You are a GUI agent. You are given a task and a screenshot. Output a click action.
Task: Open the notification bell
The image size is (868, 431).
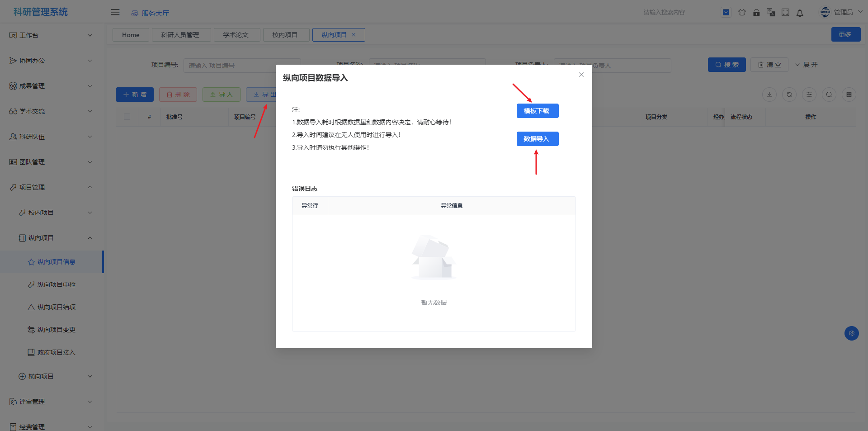(x=800, y=13)
